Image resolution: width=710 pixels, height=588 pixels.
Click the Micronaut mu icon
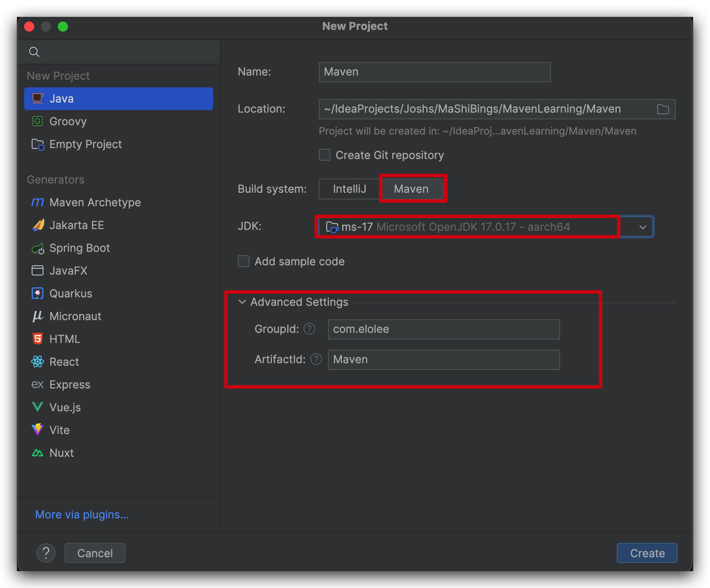pos(38,316)
